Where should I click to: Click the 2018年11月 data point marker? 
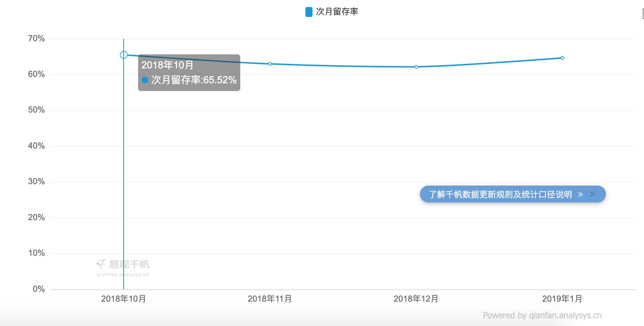coord(270,64)
